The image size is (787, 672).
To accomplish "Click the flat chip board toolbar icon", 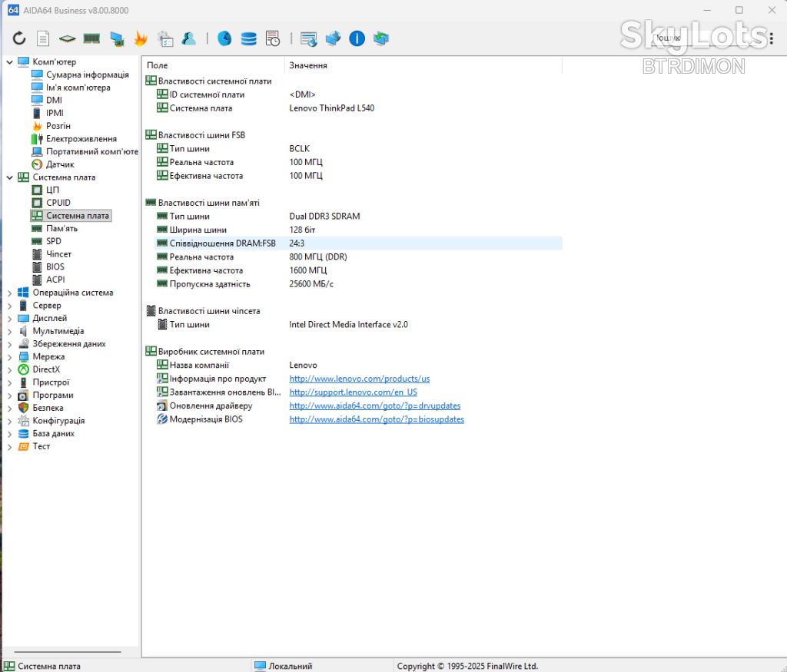I will coord(68,38).
